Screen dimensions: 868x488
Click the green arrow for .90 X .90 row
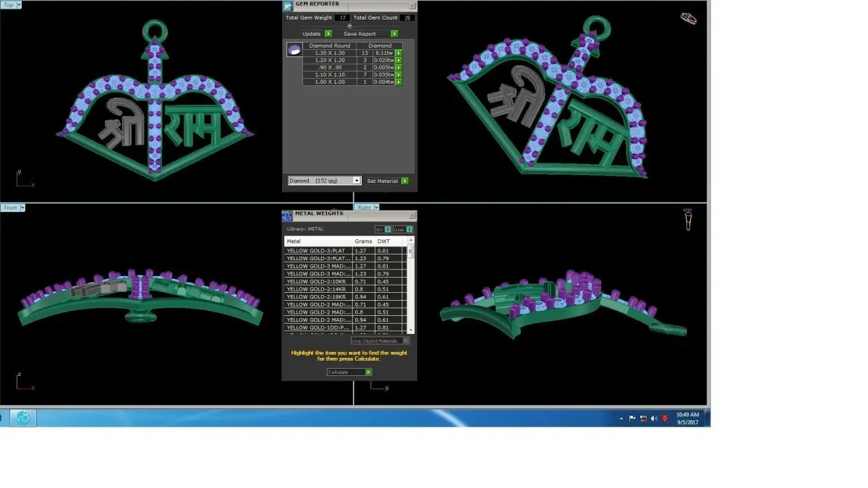click(399, 67)
